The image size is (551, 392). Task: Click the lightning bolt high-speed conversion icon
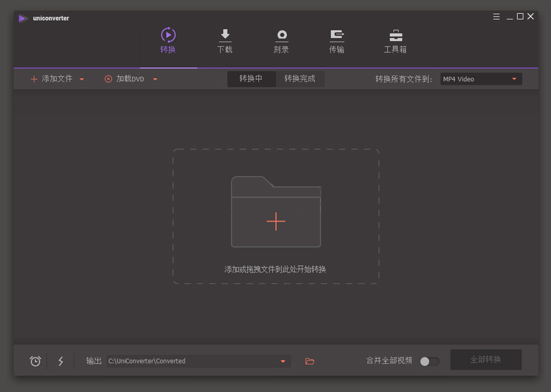pos(61,361)
